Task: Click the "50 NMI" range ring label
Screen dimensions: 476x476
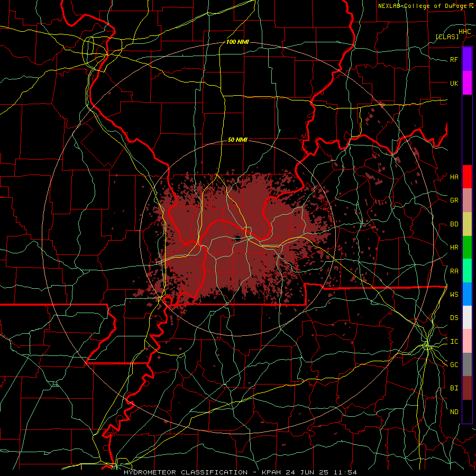Action: pyautogui.click(x=237, y=140)
